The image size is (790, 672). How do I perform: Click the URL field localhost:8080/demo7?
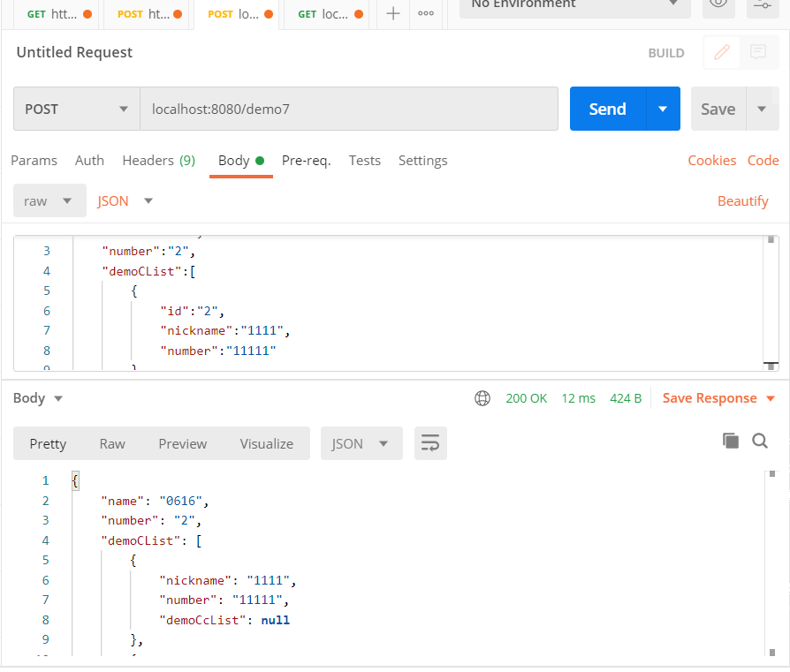click(349, 109)
